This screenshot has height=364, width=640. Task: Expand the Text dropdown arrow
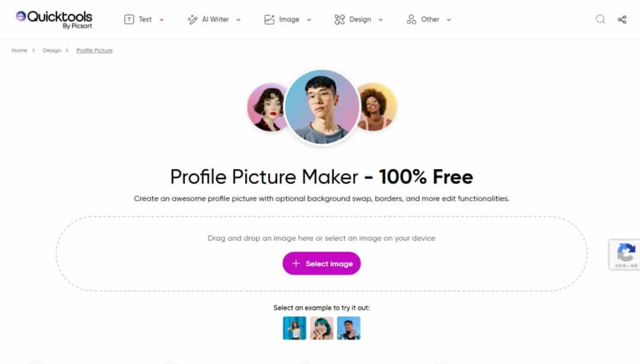point(162,19)
